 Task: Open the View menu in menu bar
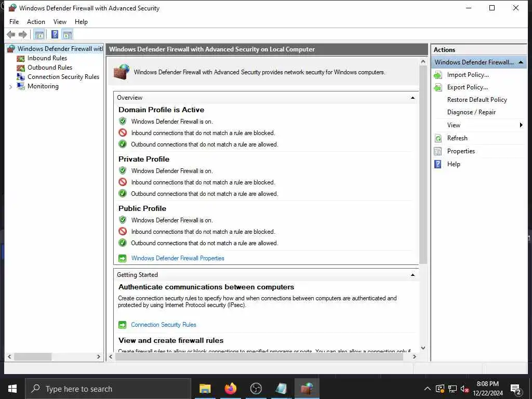tap(60, 22)
